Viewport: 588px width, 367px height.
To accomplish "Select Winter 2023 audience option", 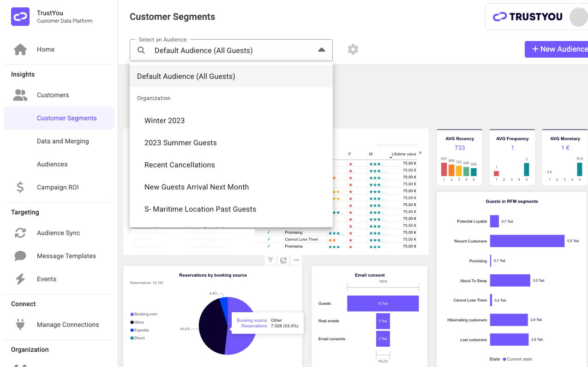I will 164,120.
